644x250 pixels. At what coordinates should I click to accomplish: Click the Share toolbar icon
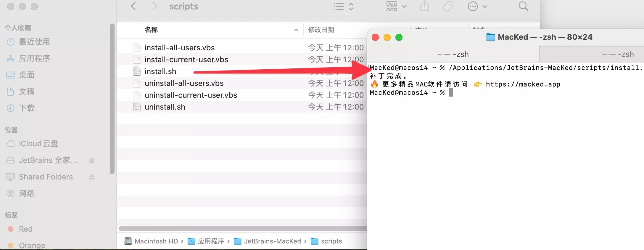[x=424, y=6]
